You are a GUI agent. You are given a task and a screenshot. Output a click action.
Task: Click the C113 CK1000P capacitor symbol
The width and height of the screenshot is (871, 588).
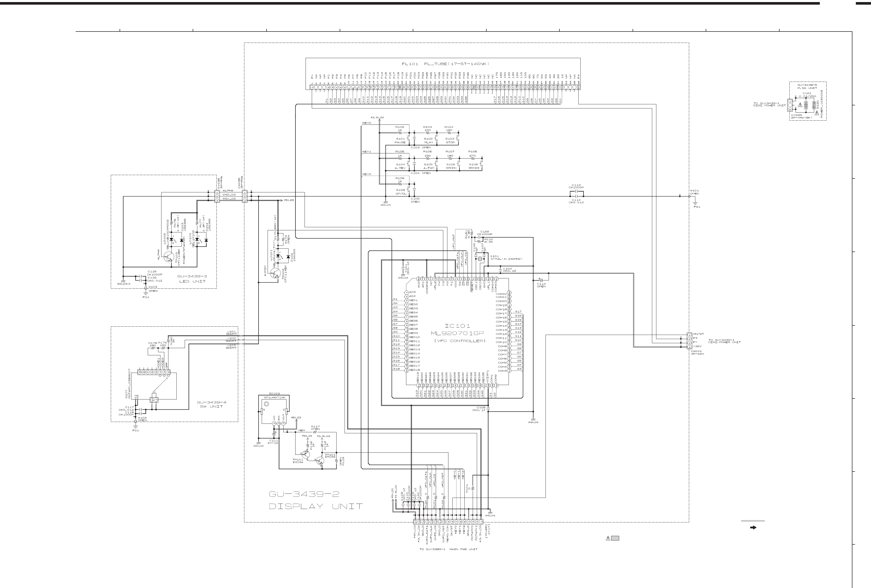click(577, 192)
